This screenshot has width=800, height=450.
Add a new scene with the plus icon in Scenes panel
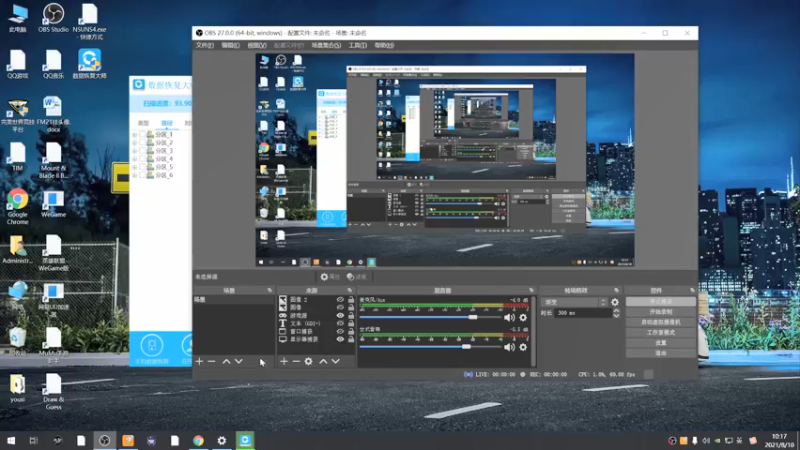[x=199, y=361]
